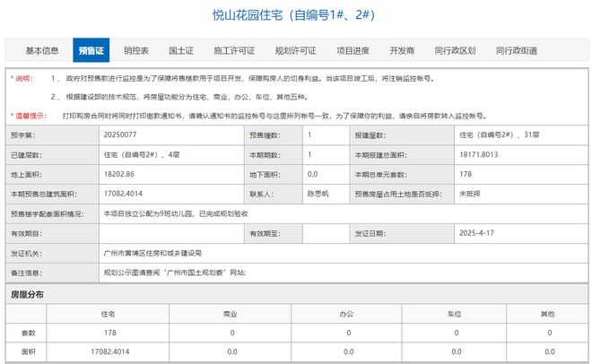Open the 开发商 tab
This screenshot has height=364, width=592.
tap(402, 50)
